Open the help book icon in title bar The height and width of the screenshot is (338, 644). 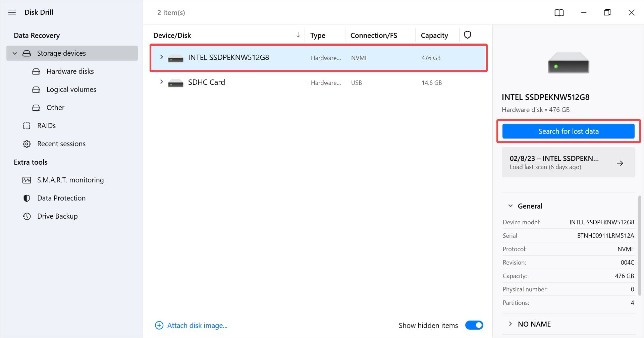click(x=559, y=13)
